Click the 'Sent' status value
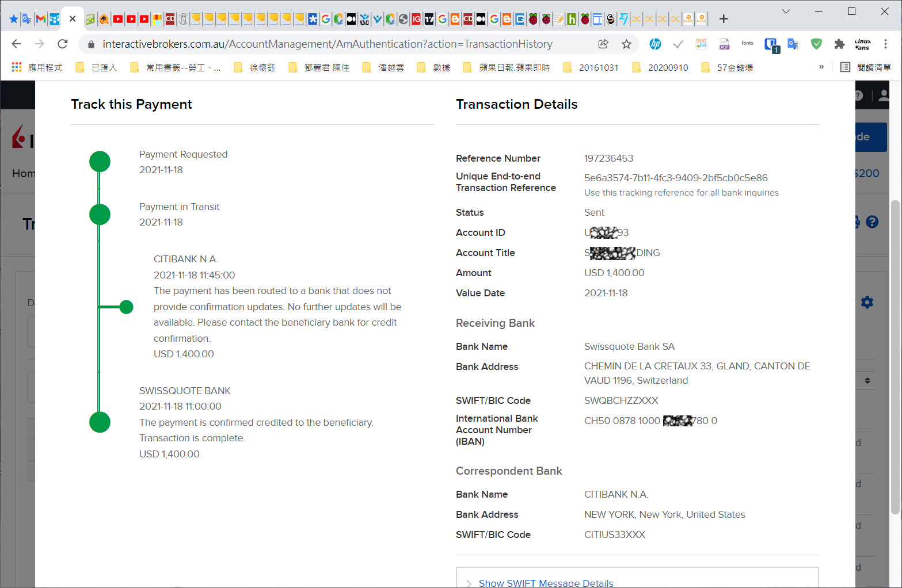This screenshot has height=588, width=902. (x=594, y=212)
